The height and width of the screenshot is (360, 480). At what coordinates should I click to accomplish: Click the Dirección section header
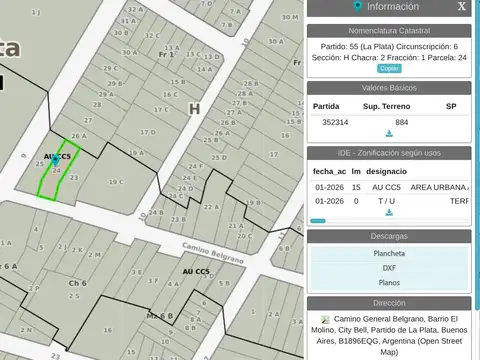pyautogui.click(x=389, y=303)
